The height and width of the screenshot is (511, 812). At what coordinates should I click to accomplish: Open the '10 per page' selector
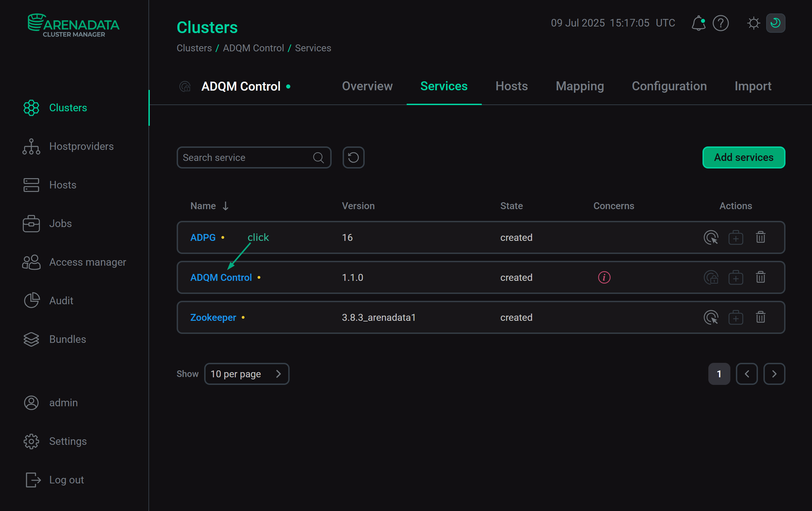point(247,374)
